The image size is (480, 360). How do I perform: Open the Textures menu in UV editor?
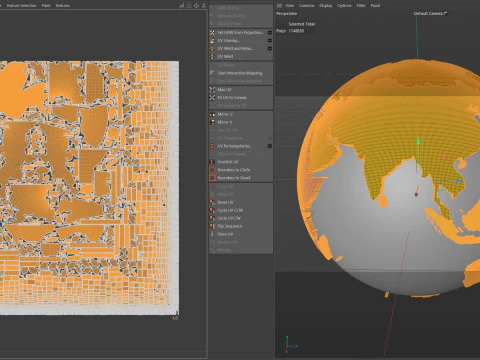62,5
